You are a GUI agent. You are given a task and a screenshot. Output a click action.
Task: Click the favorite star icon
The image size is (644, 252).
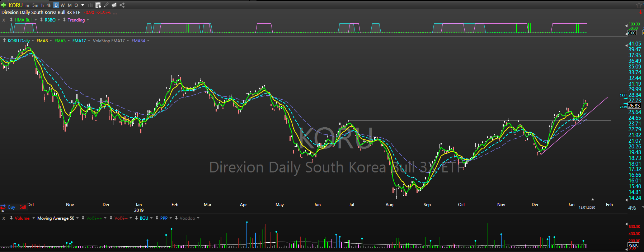639,5
